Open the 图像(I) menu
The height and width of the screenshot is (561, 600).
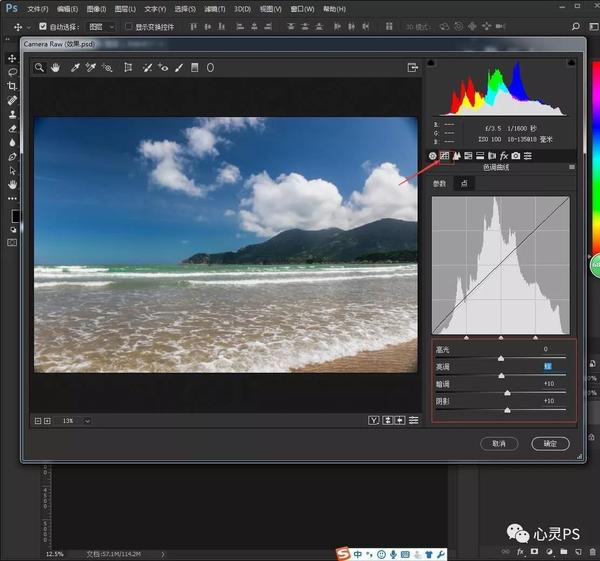pos(96,9)
